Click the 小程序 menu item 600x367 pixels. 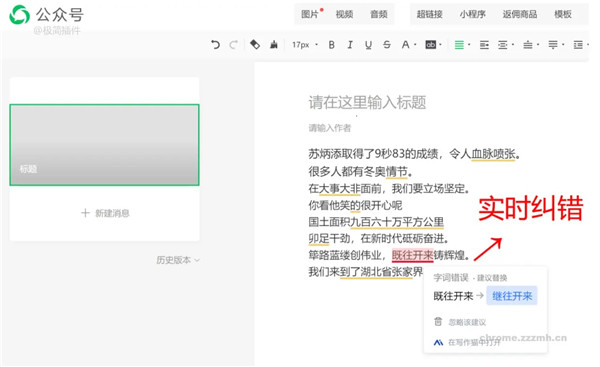(x=473, y=14)
